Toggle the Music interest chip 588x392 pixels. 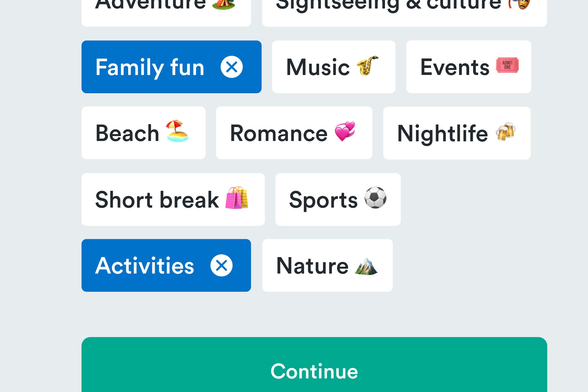point(334,67)
